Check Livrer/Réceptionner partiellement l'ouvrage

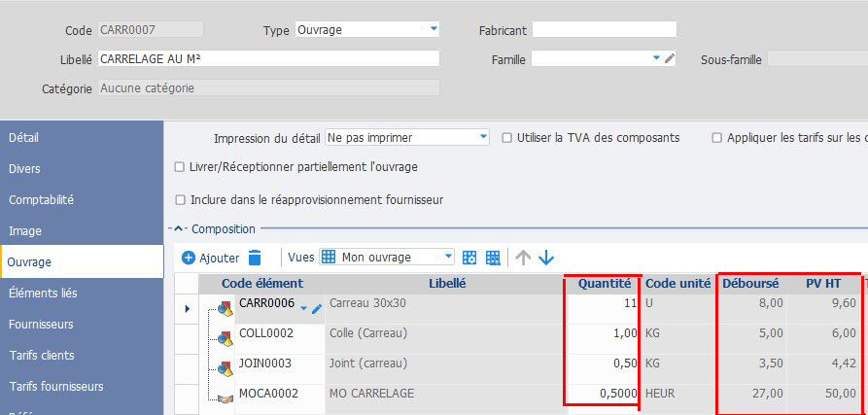coord(179,167)
